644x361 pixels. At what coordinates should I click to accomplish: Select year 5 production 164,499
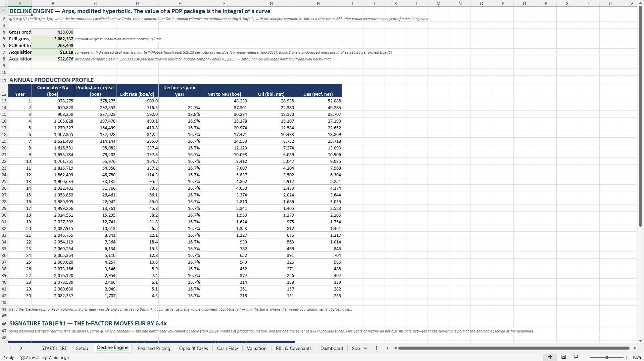click(95, 128)
